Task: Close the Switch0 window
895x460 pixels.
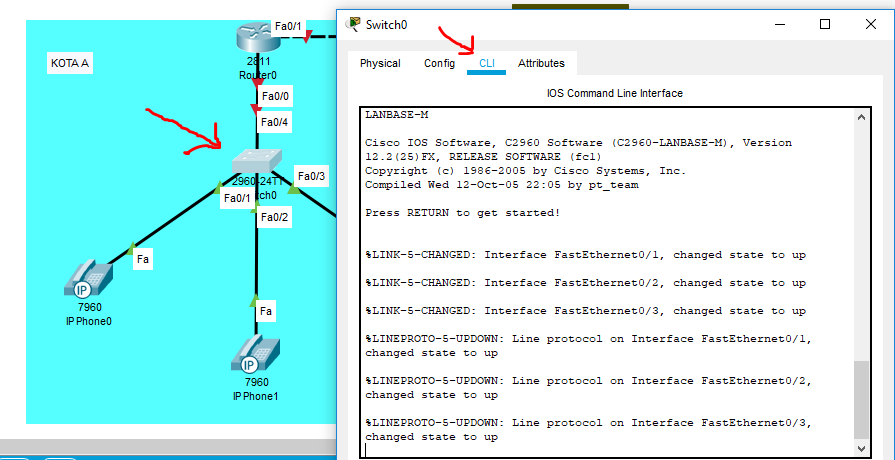Action: [x=870, y=24]
